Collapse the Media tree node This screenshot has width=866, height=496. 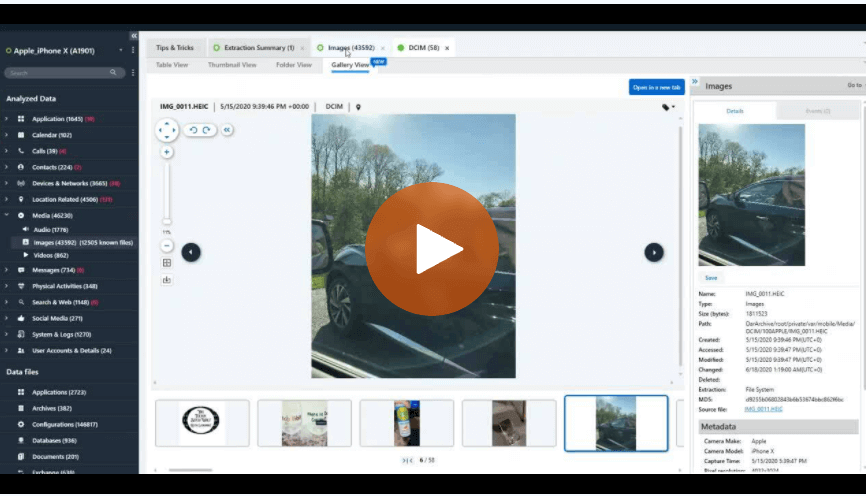pos(7,215)
